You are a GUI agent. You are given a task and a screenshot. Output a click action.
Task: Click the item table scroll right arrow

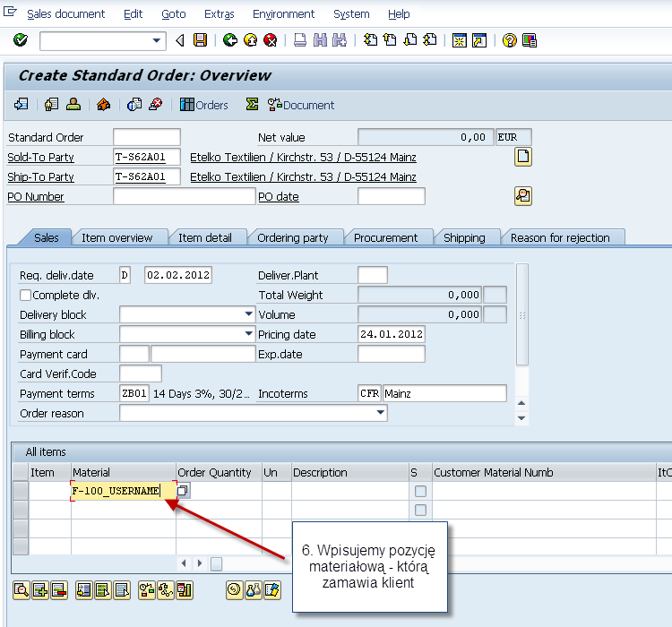(200, 563)
